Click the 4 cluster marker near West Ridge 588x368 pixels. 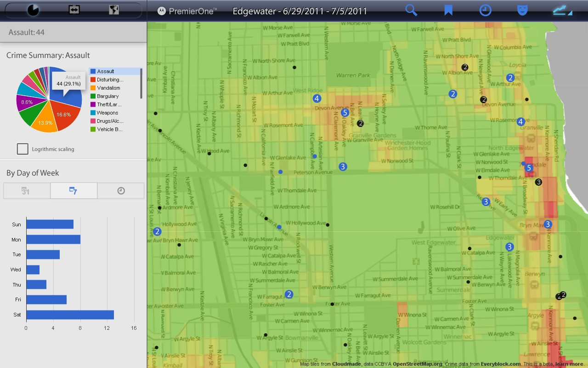pyautogui.click(x=317, y=98)
